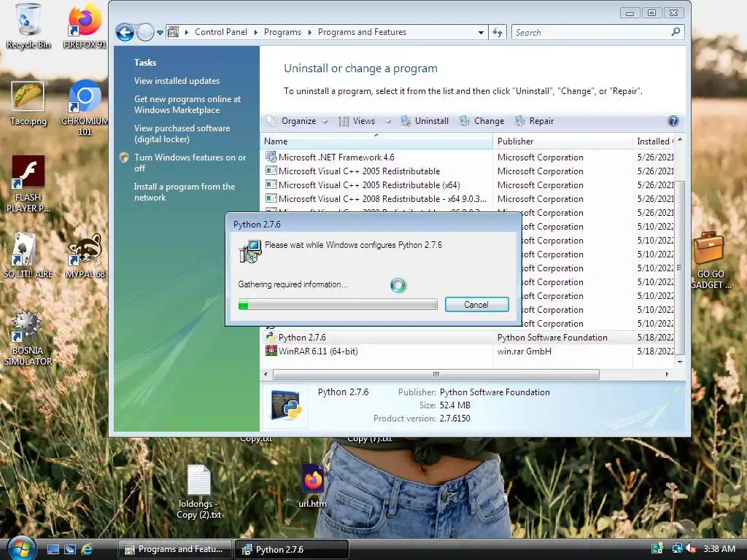
Task: Click Turn Windows features on or off
Action: (190, 163)
